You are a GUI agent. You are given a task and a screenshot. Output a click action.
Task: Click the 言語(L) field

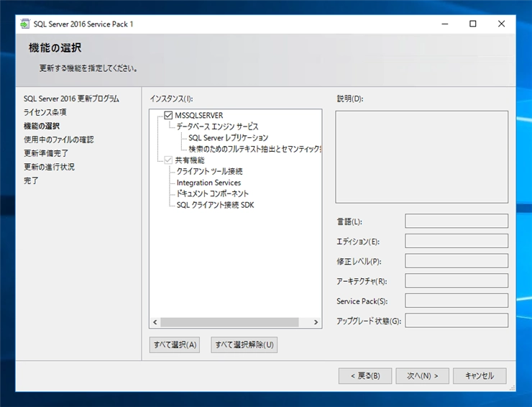(457, 221)
